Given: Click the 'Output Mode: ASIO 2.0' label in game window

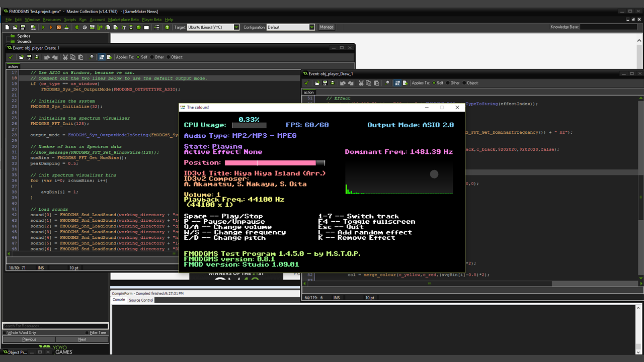Looking at the screenshot, I should click(x=411, y=125).
